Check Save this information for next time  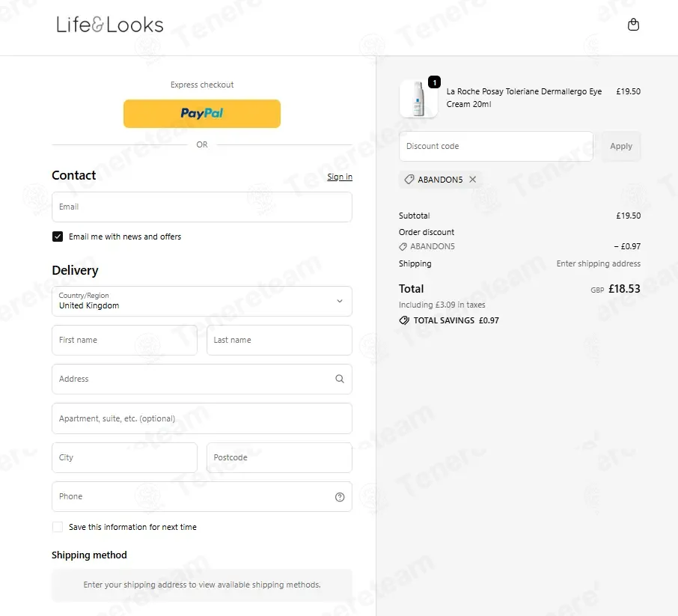(58, 527)
